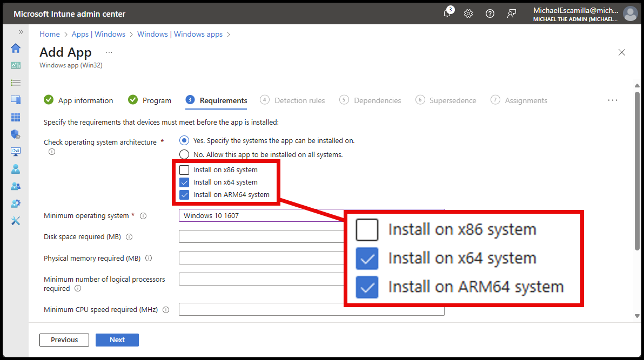Open the Apps grid icon in the sidebar
The image size is (644, 360).
pos(15,117)
